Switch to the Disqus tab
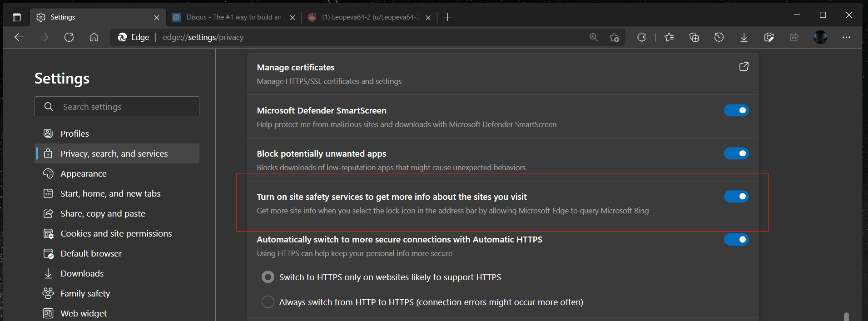The width and height of the screenshot is (868, 321). coord(233,17)
